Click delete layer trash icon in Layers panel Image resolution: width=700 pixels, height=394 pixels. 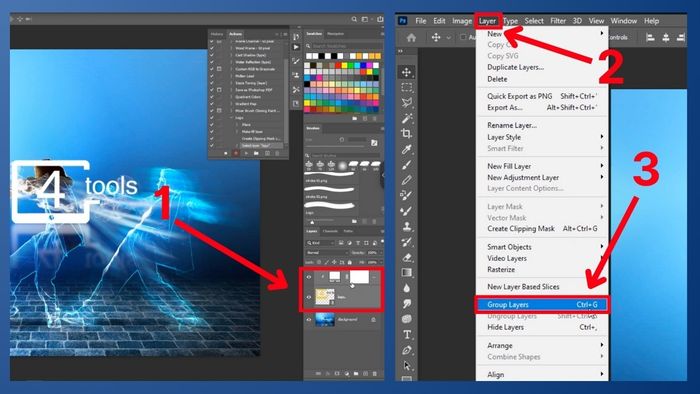click(x=375, y=373)
